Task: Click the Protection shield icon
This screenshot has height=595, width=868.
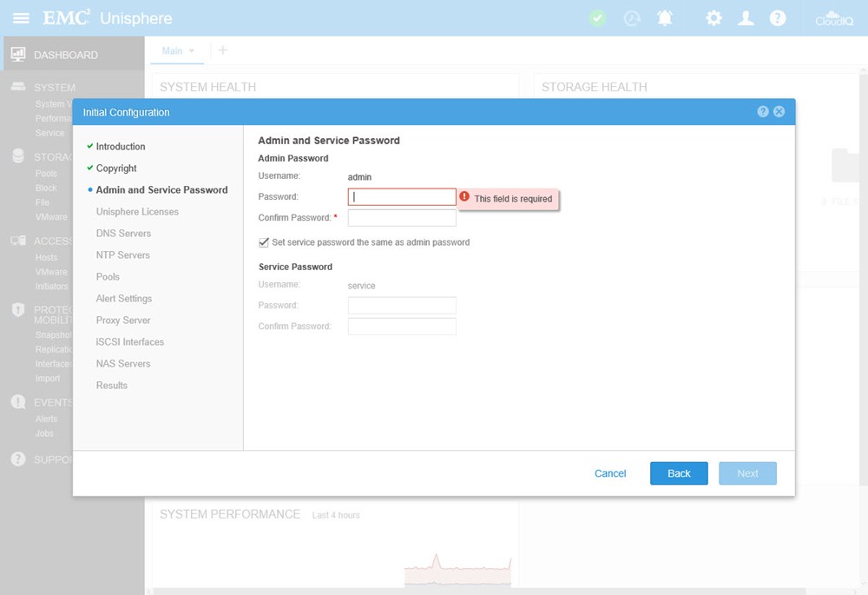Action: point(18,310)
